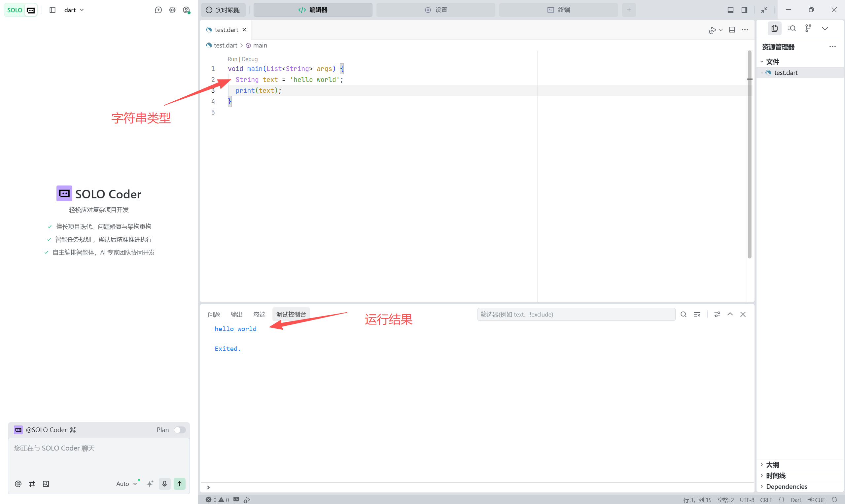Click the voice input microphone icon
Viewport: 845px width, 504px height.
coord(164,483)
